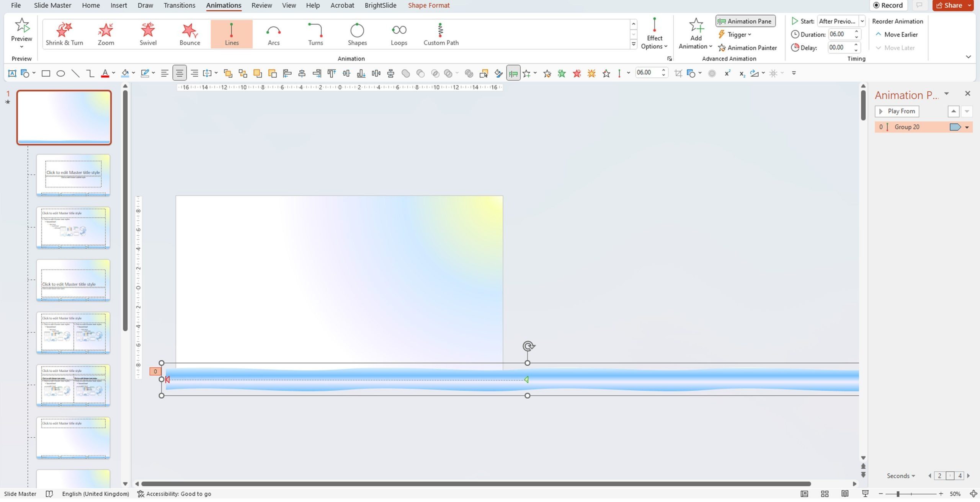Adjust the Duration stepper value
Image resolution: width=980 pixels, height=502 pixels.
[x=856, y=34]
